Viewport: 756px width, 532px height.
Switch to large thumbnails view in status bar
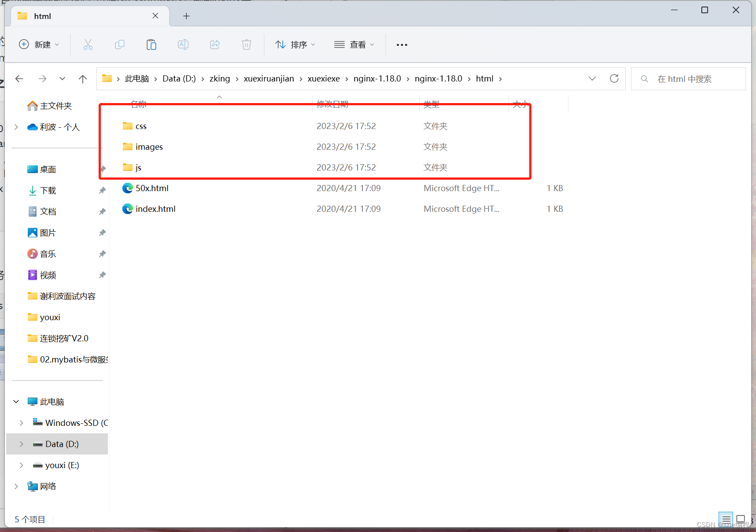point(741,519)
